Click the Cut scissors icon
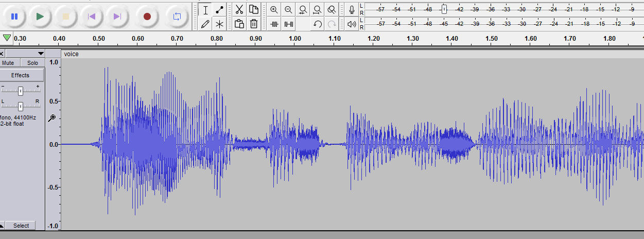The width and height of the screenshot is (644, 239). [239, 9]
